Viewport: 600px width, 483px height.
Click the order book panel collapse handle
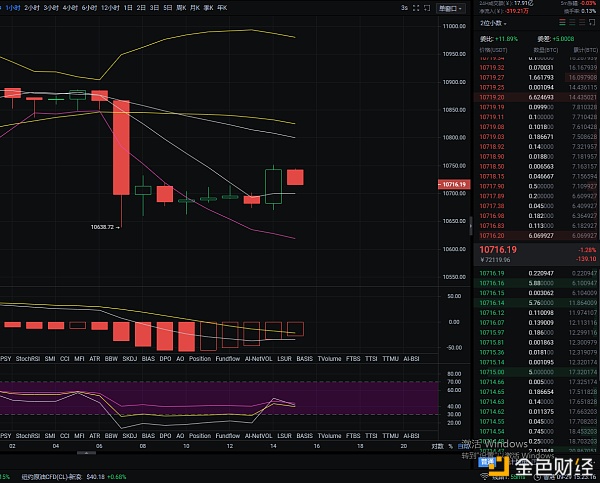point(471,226)
